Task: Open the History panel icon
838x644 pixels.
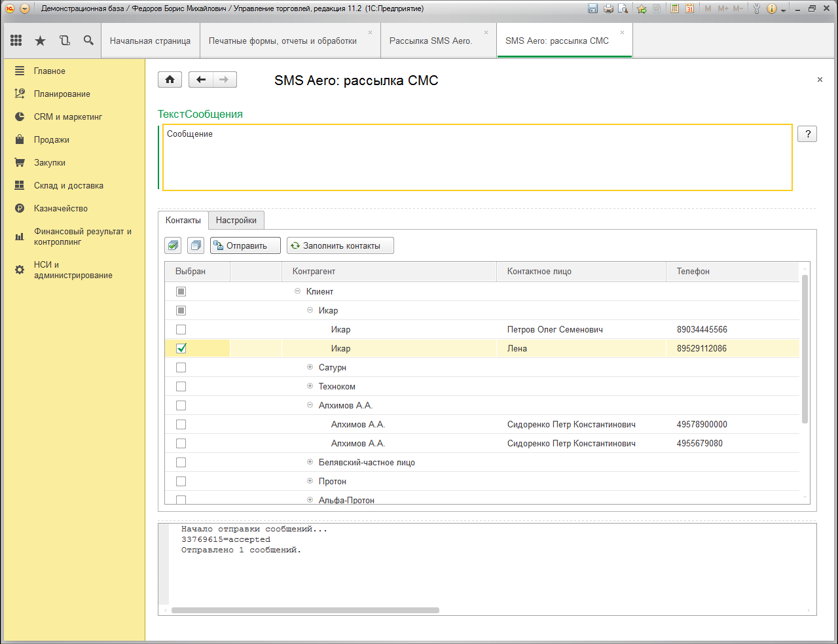Action: click(65, 41)
